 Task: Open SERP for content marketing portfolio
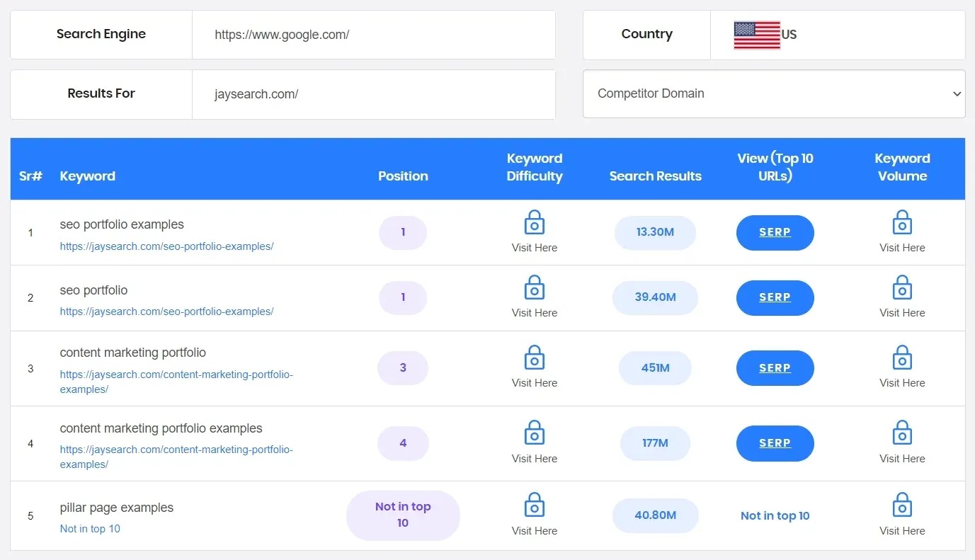tap(775, 368)
